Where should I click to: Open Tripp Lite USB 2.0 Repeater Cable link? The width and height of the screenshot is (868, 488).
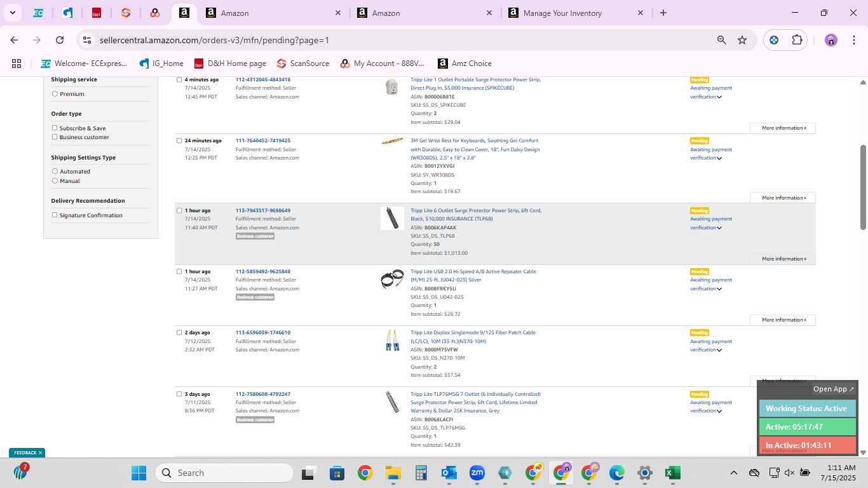click(473, 276)
